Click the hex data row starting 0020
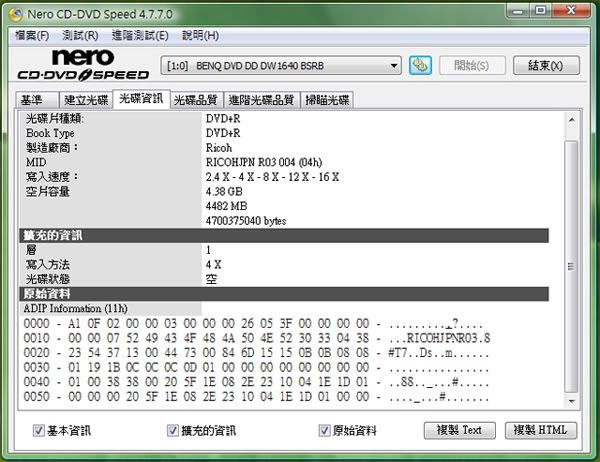The width and height of the screenshot is (600, 462). tap(256, 353)
